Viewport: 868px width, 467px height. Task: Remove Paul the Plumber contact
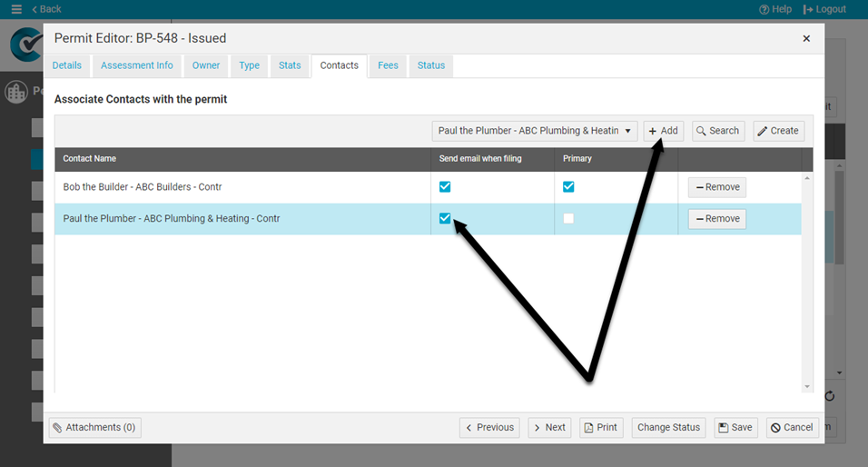(x=717, y=219)
